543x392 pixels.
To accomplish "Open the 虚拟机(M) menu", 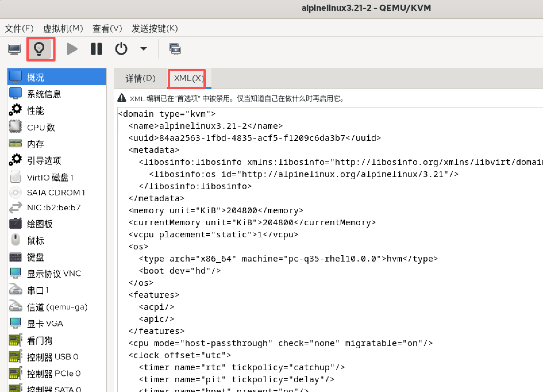I will click(x=63, y=28).
